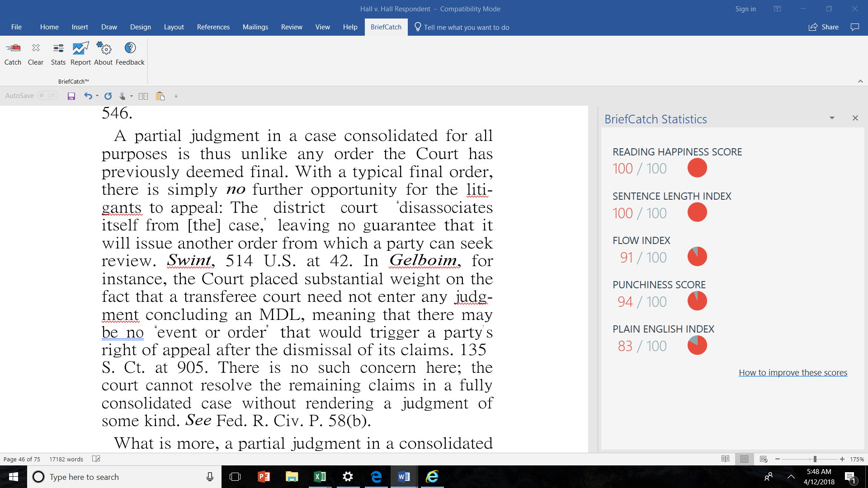Viewport: 868px width, 488px height.
Task: Open the File menu
Action: point(16,27)
